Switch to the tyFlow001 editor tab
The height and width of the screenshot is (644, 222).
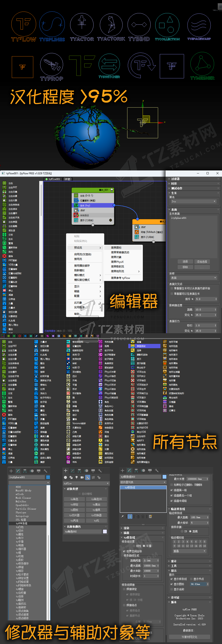click(x=53, y=179)
